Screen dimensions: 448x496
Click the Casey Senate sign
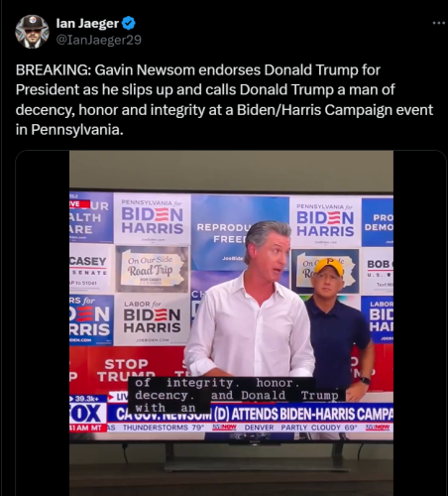coord(88,269)
